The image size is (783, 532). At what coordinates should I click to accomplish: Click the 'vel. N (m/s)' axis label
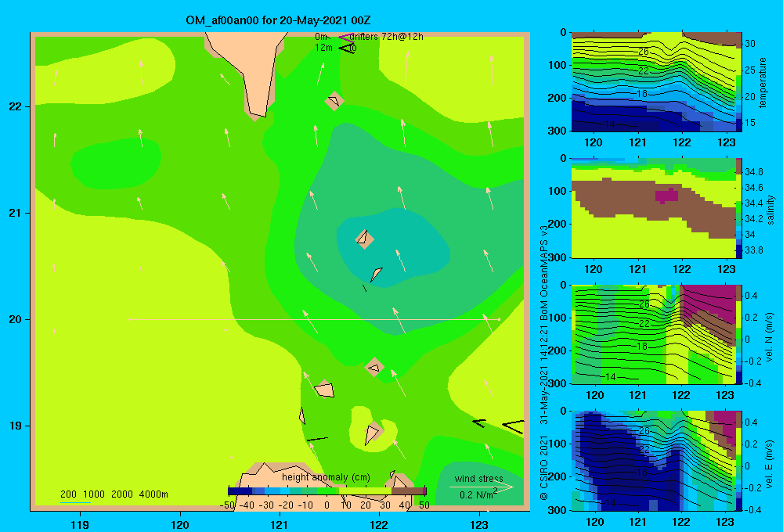pos(770,337)
